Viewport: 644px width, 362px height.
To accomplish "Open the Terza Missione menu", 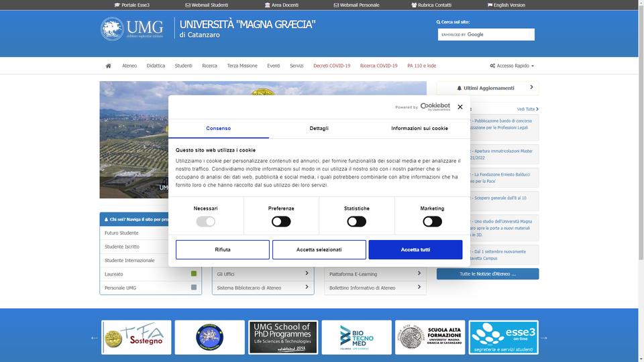I will pyautogui.click(x=242, y=66).
